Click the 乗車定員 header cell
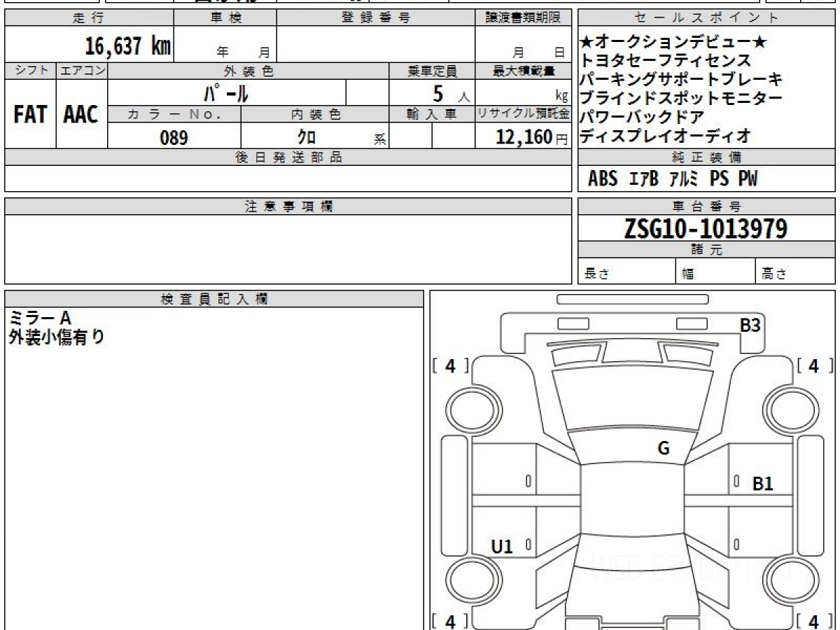The width and height of the screenshot is (840, 630). [x=432, y=71]
